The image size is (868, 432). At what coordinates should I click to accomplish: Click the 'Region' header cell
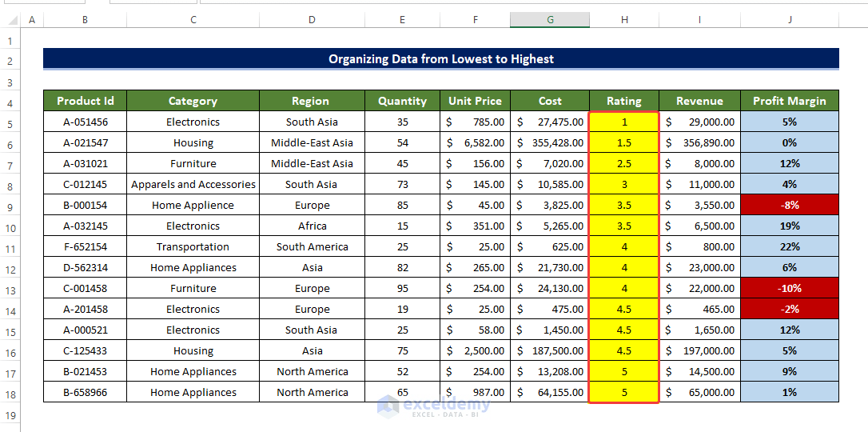pos(313,101)
